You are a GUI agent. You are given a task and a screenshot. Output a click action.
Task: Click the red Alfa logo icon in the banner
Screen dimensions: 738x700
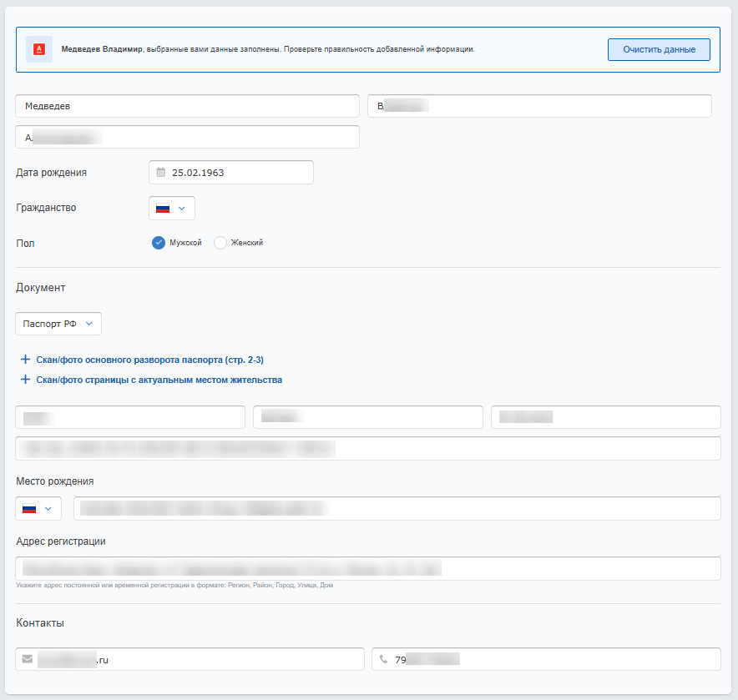pos(39,49)
